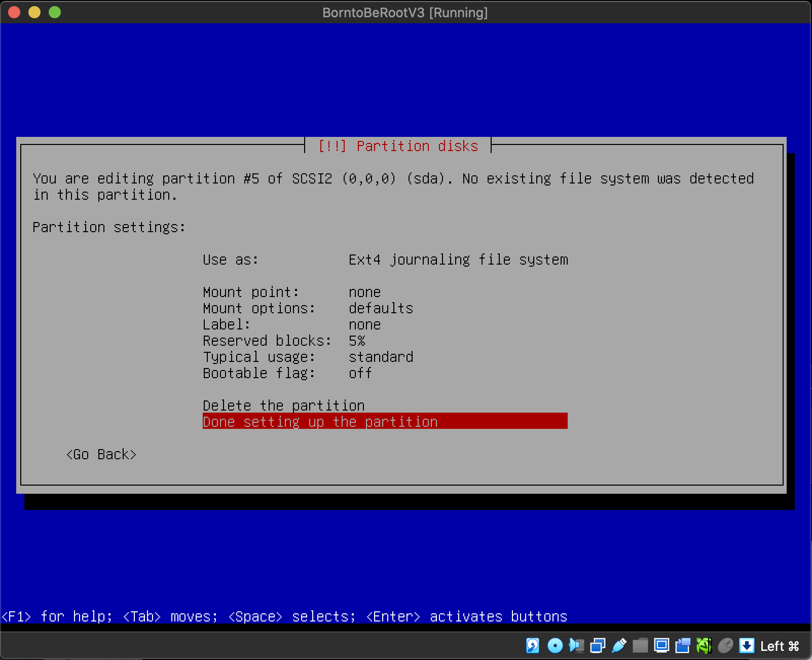This screenshot has width=812, height=660.
Task: Open the optical drive status icon
Action: (555, 645)
